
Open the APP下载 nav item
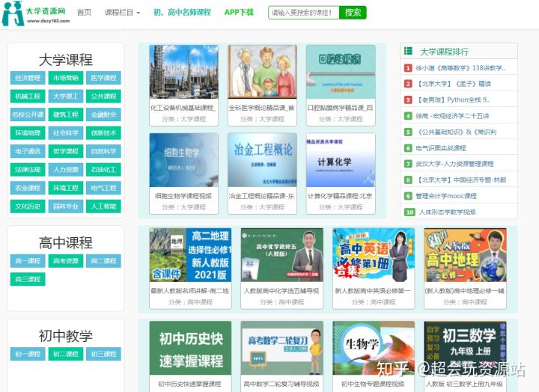point(239,13)
